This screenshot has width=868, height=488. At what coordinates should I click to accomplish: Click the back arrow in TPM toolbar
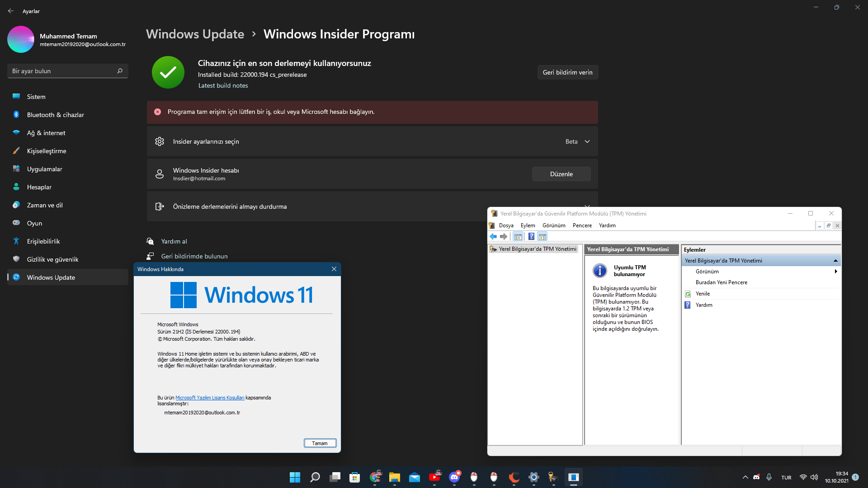(493, 236)
